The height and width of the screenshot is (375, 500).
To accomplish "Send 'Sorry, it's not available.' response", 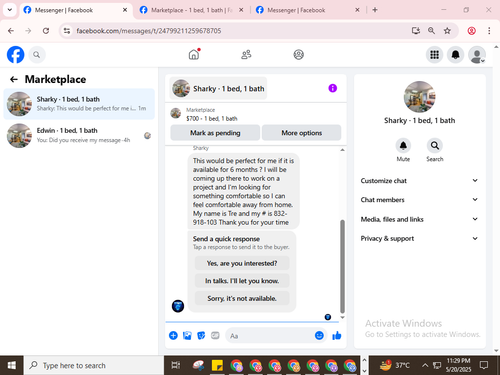I will pos(242,298).
